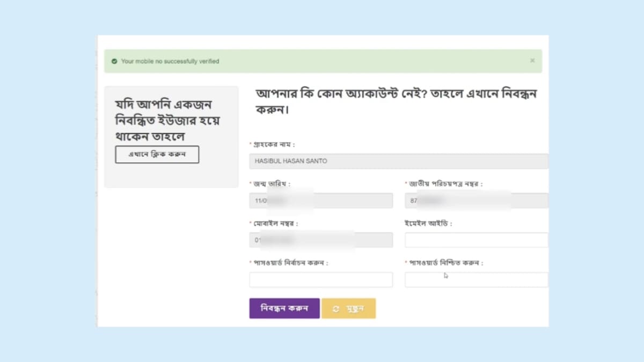Click the পাসওয়ার্ড নিশ্চিত করুন confirm password field
This screenshot has height=362, width=644.
coord(475,279)
